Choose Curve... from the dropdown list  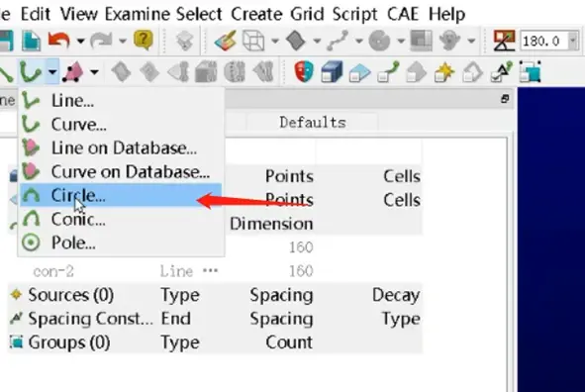pos(121,124)
